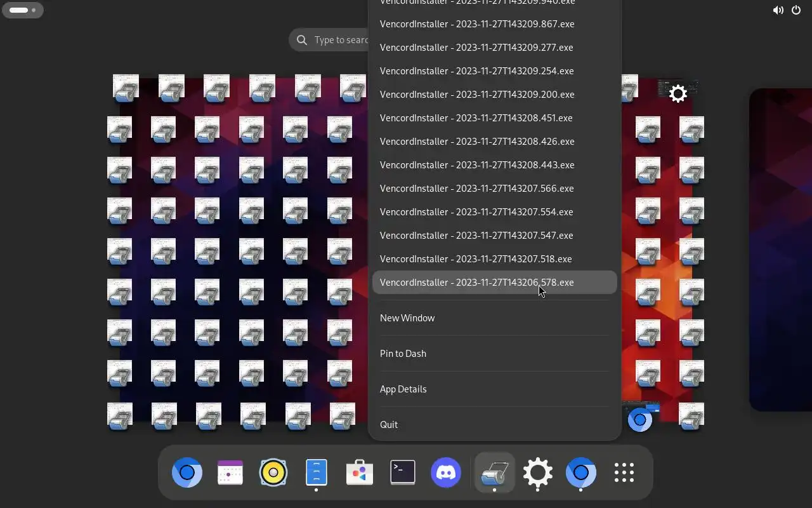This screenshot has height=508, width=812.
Task: Open the Terminal from the dash
Action: tap(403, 472)
